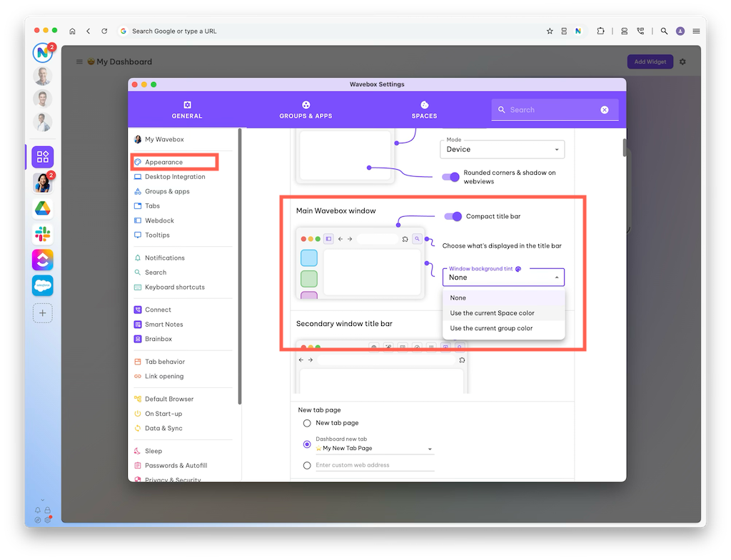Switch to the Groups & Apps tab

[x=306, y=110]
